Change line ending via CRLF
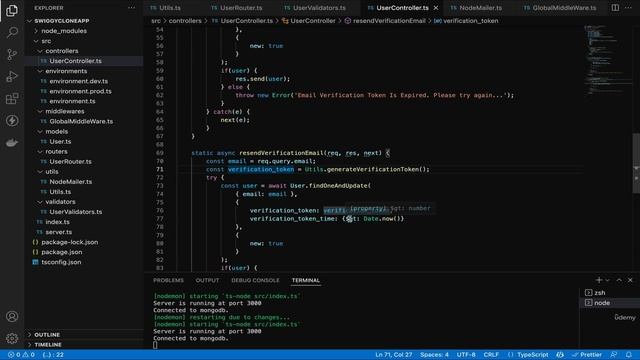 point(491,355)
